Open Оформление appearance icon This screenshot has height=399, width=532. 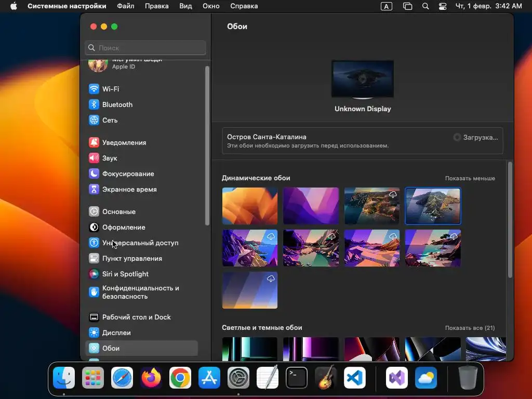(94, 228)
